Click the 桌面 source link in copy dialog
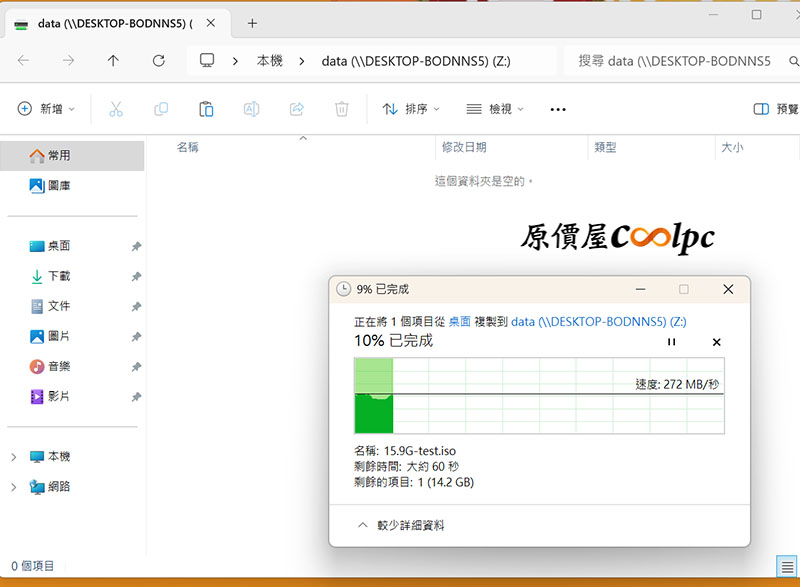The height and width of the screenshot is (587, 800). (459, 322)
